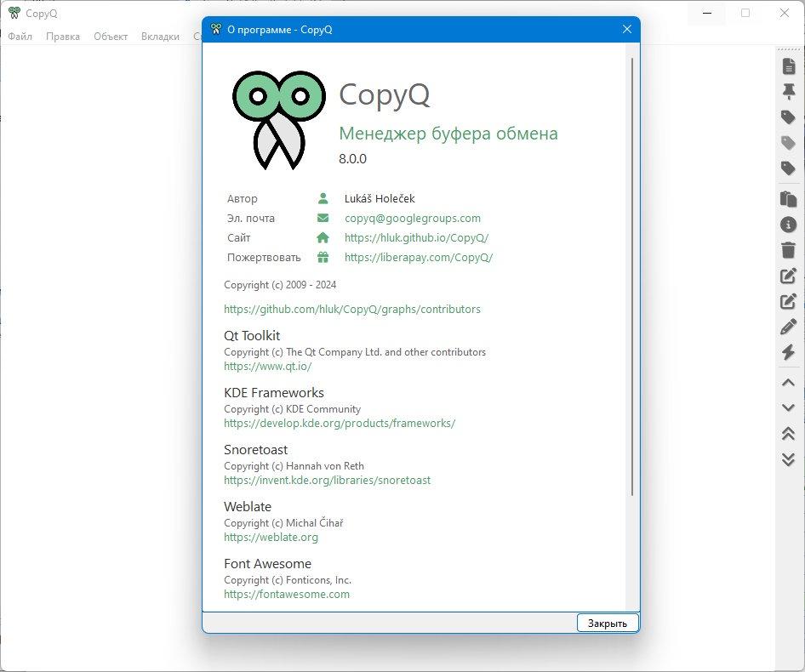Click the Qt Toolkit heading
Viewport: 805px width, 672px height.
252,336
